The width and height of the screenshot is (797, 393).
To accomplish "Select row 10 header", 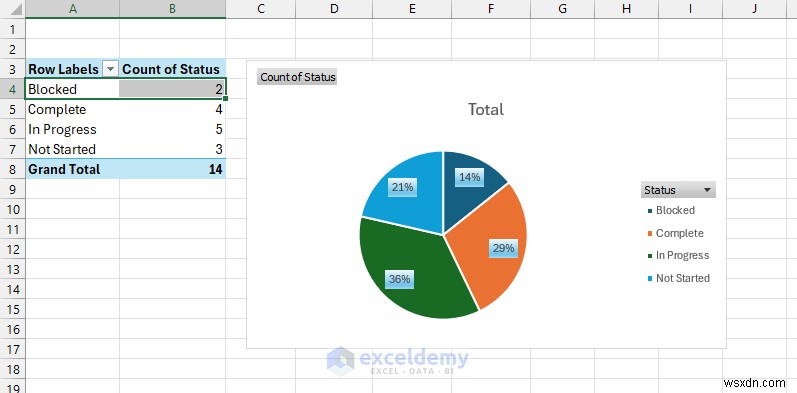I will tap(13, 209).
